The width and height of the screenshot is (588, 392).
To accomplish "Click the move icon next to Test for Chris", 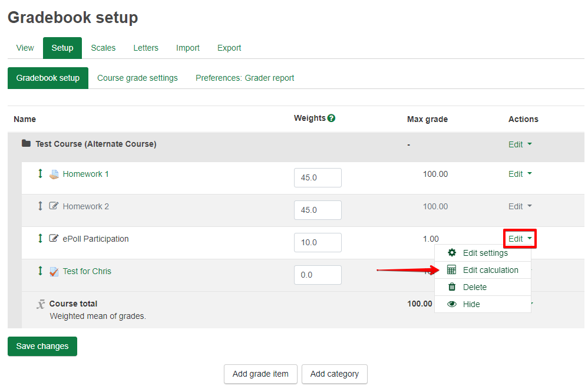I will coord(40,271).
